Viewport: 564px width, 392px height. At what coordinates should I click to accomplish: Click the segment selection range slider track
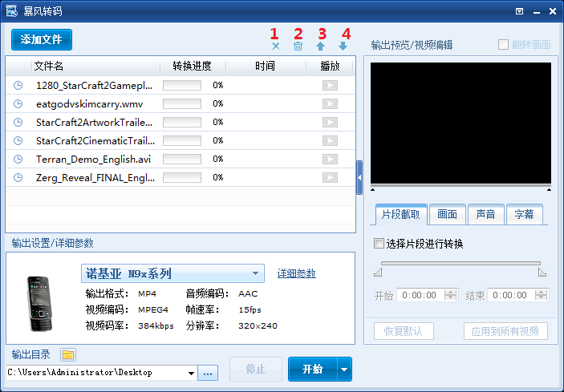(x=461, y=264)
